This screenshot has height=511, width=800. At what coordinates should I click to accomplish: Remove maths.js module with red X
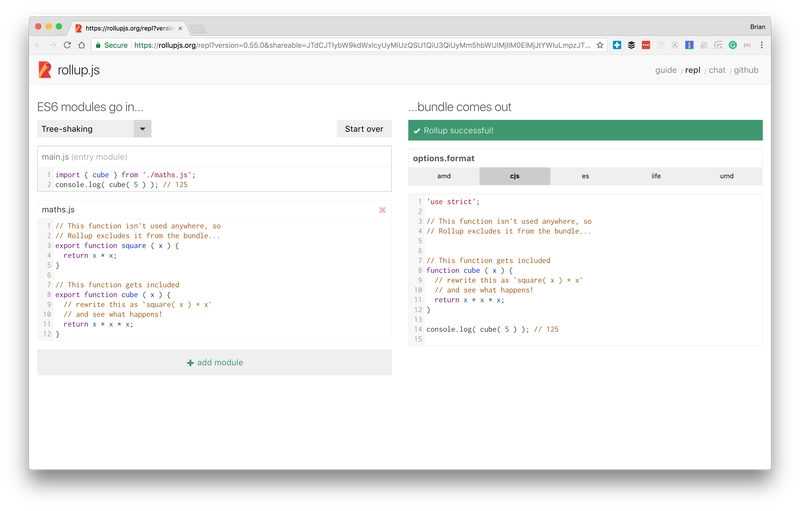tap(382, 210)
